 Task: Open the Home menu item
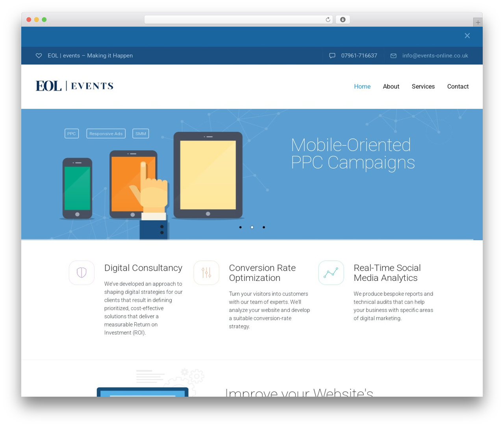362,87
